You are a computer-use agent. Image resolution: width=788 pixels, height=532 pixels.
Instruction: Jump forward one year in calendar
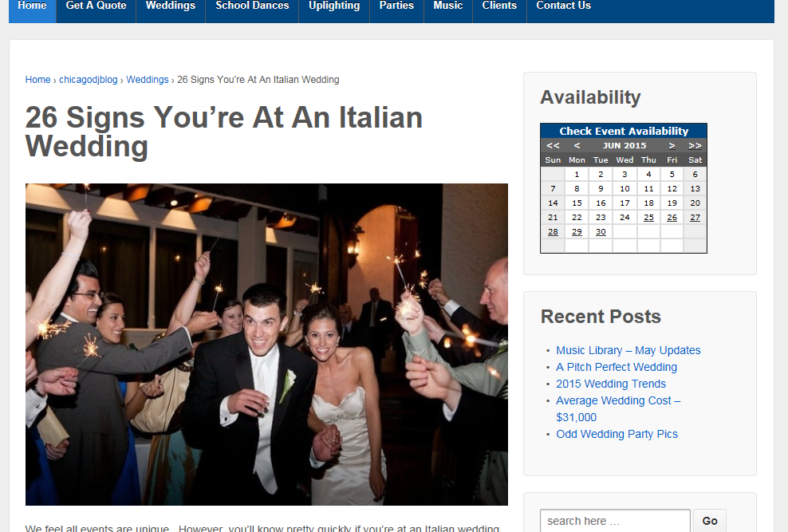(695, 146)
